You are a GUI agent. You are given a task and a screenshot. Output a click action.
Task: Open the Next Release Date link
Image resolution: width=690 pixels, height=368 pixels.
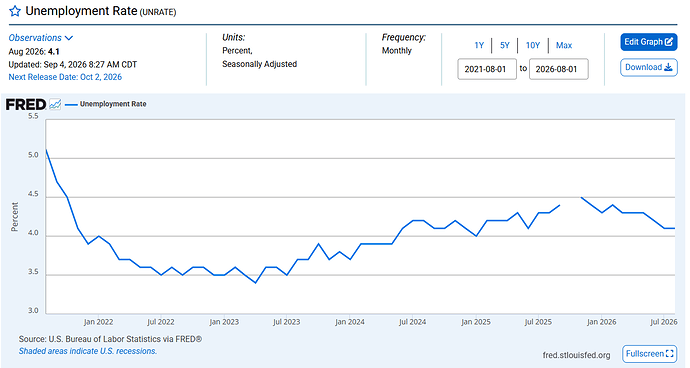pos(65,77)
